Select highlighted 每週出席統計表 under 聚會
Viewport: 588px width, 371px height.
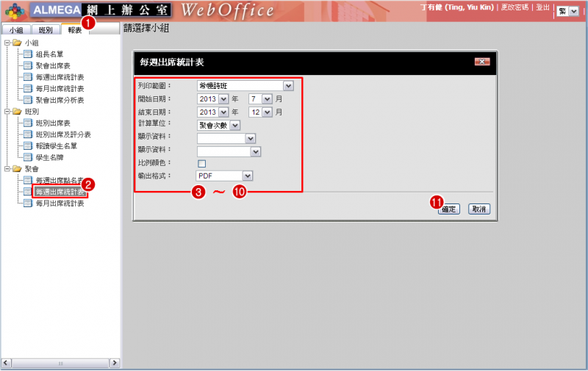(x=60, y=192)
